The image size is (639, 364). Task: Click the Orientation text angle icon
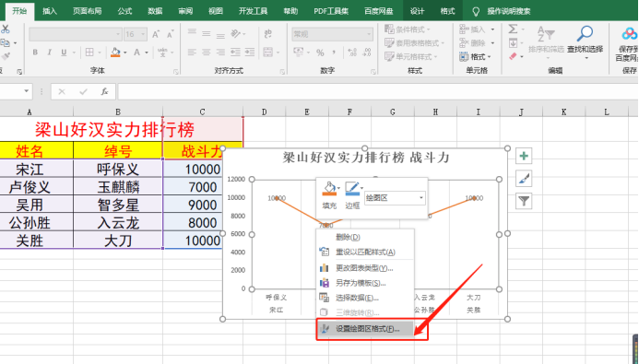pyautogui.click(x=235, y=33)
